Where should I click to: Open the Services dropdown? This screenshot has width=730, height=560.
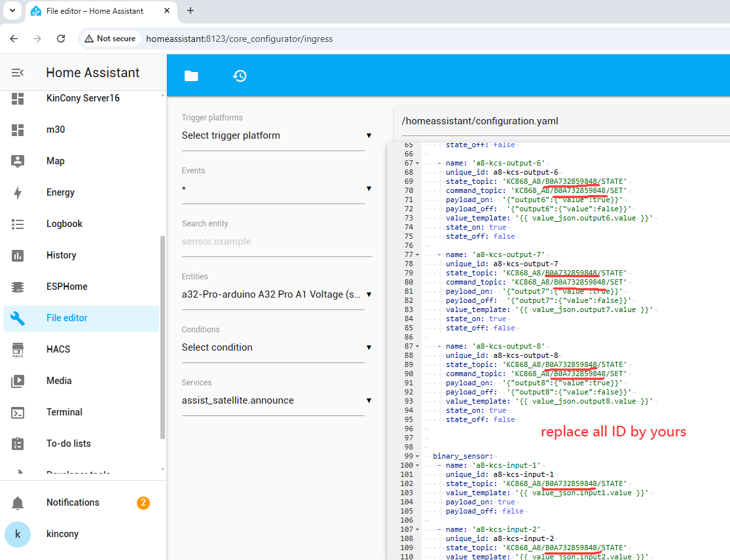tap(276, 400)
